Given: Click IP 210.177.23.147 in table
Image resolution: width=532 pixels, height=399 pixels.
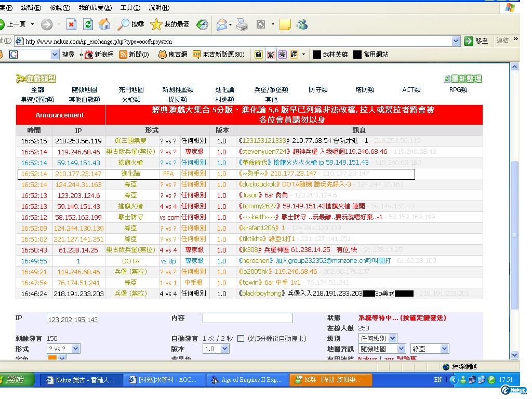Looking at the screenshot, I should [x=78, y=174].
